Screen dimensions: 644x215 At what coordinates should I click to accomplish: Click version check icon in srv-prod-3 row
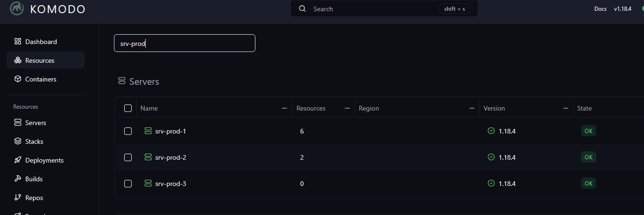tap(491, 183)
